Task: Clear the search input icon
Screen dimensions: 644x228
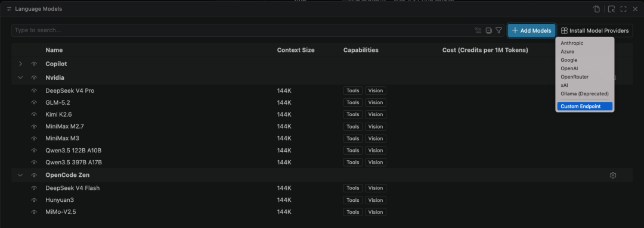Action: click(x=478, y=30)
